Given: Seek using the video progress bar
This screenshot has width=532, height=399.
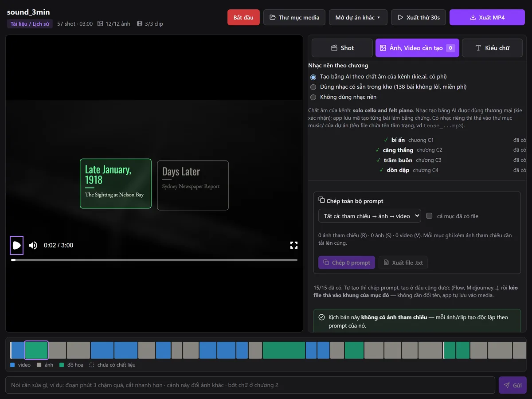Looking at the screenshot, I should point(154,260).
